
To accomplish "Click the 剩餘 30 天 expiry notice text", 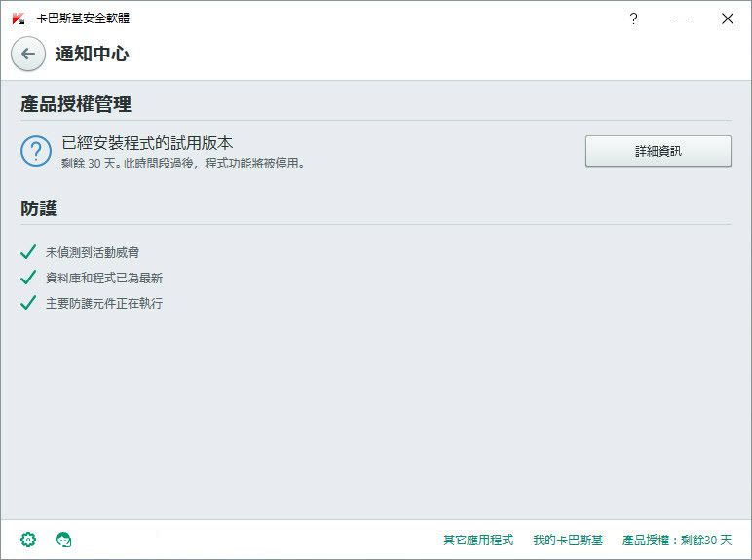I will 183,164.
